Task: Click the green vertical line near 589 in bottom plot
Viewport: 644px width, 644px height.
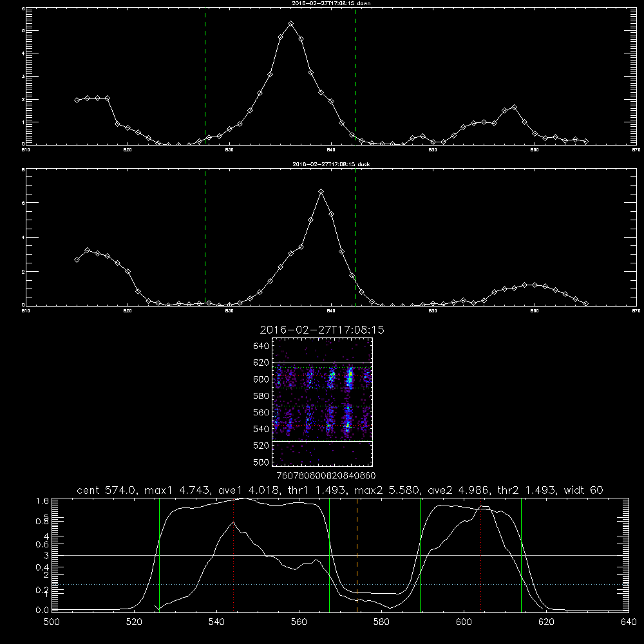Action: click(x=420, y=555)
